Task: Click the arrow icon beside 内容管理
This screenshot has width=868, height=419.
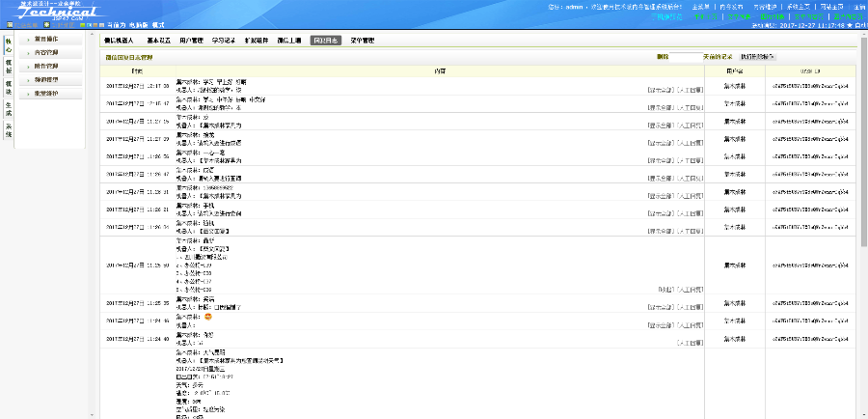Action: [28, 52]
